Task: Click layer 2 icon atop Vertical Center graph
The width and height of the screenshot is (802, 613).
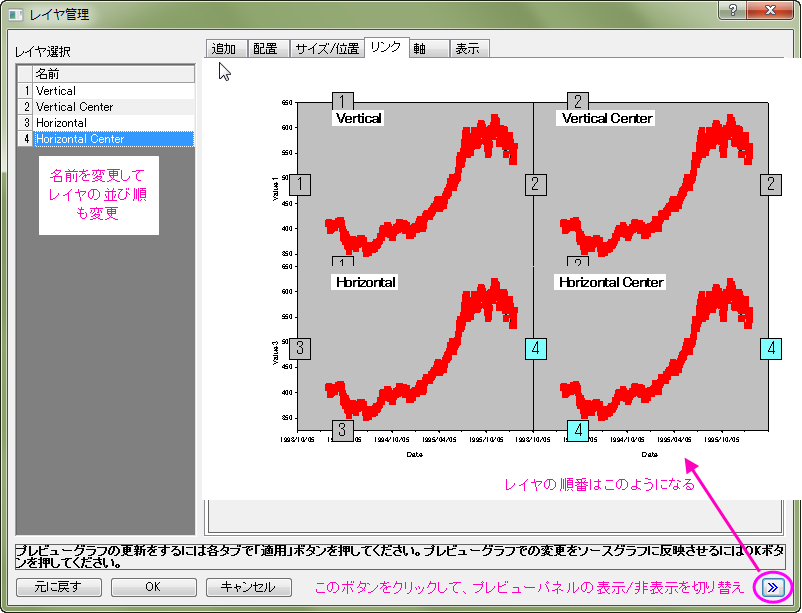Action: point(578,101)
